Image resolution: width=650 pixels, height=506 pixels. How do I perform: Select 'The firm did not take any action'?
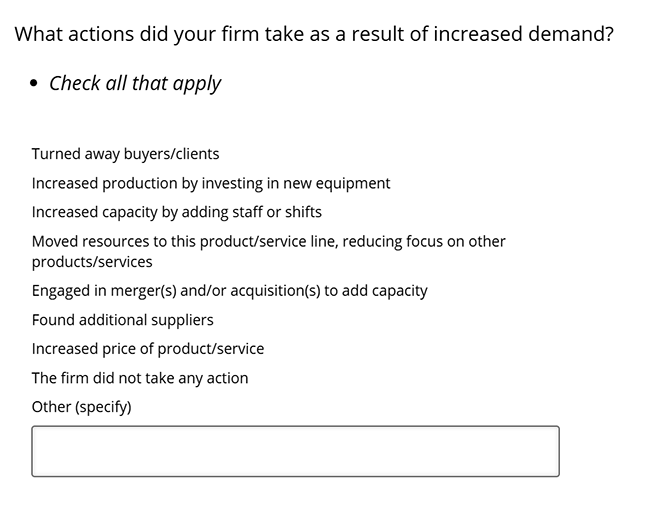[x=140, y=378]
